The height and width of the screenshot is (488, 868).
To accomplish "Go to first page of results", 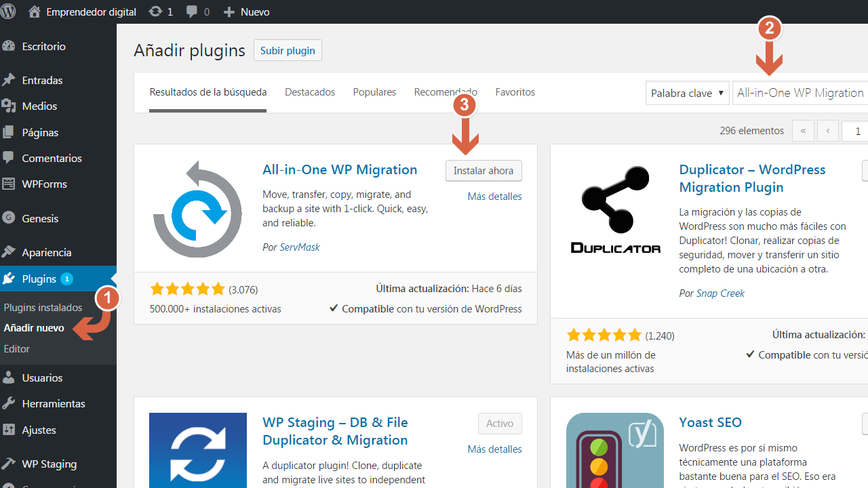I will tap(803, 131).
